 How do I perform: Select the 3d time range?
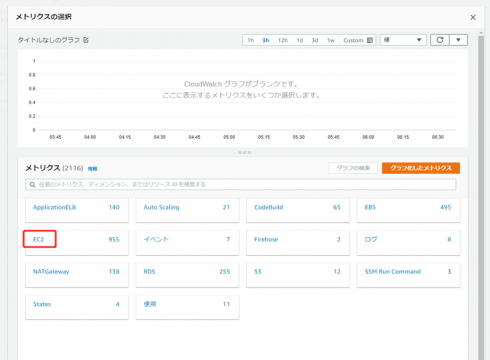[x=315, y=40]
